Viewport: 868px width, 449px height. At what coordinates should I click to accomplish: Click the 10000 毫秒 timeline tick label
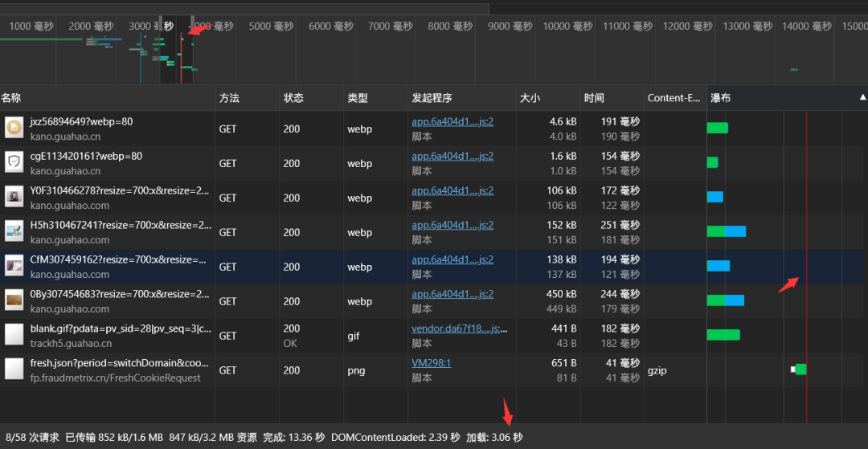tap(567, 26)
